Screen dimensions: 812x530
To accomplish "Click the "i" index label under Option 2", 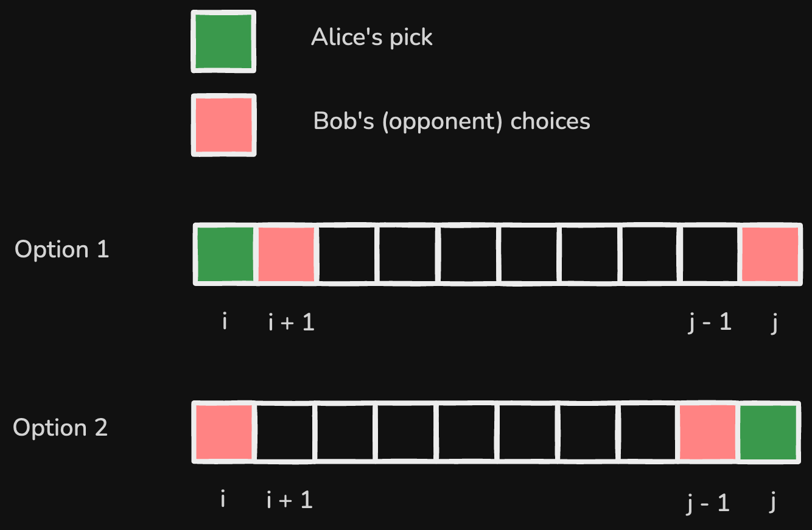I will 223,500.
